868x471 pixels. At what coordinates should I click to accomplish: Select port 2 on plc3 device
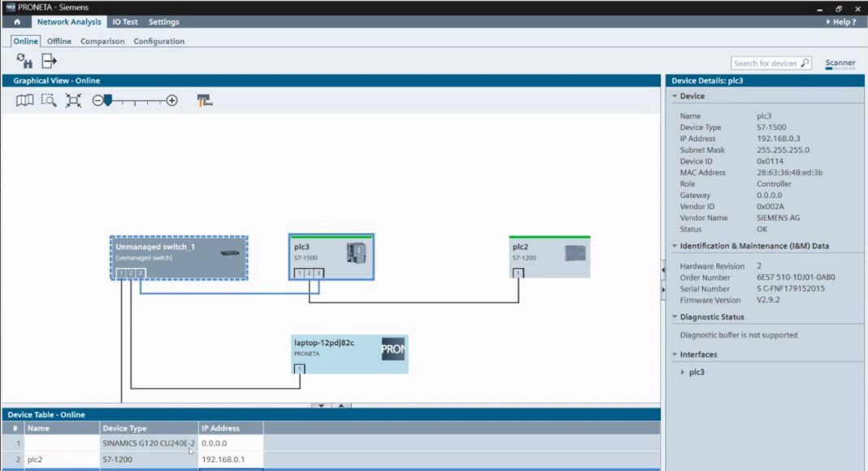[310, 273]
